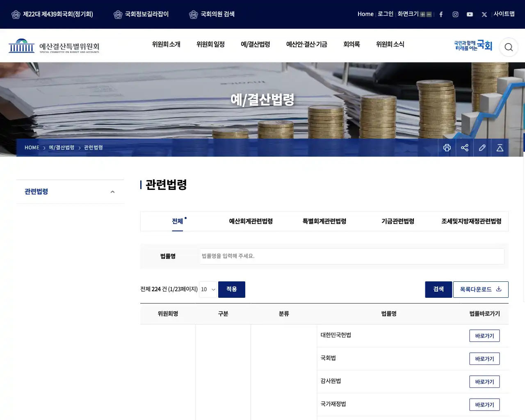The width and height of the screenshot is (525, 420).
Task: Select the 조세및지방재정관련법령 tab
Action: (471, 221)
